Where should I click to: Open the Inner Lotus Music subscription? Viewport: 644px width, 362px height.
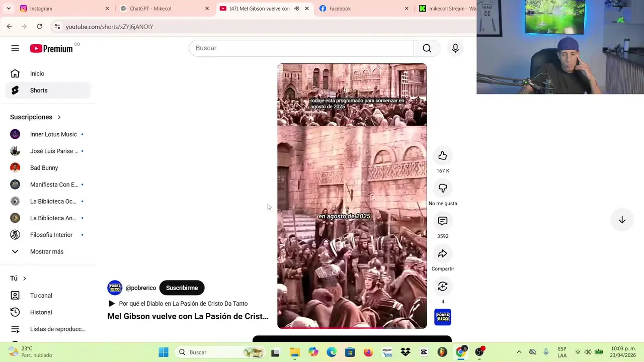tap(47, 134)
